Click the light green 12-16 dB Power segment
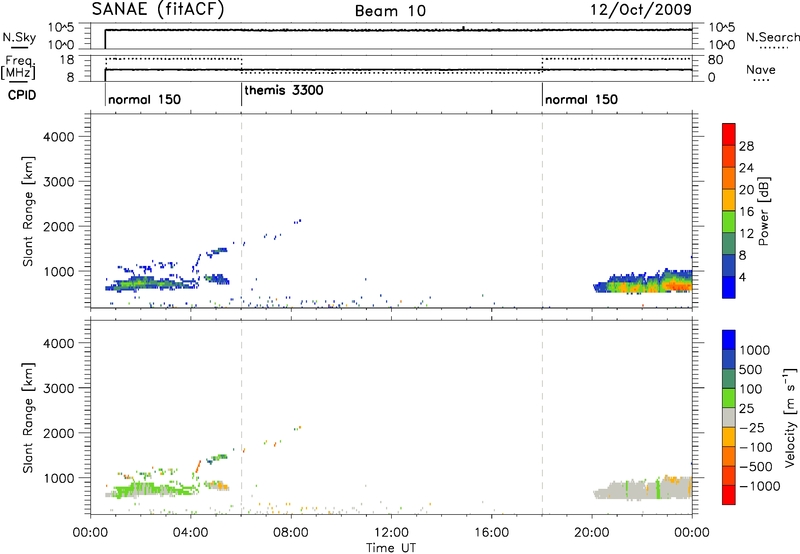Image resolution: width=800 pixels, height=554 pixels. click(x=729, y=221)
